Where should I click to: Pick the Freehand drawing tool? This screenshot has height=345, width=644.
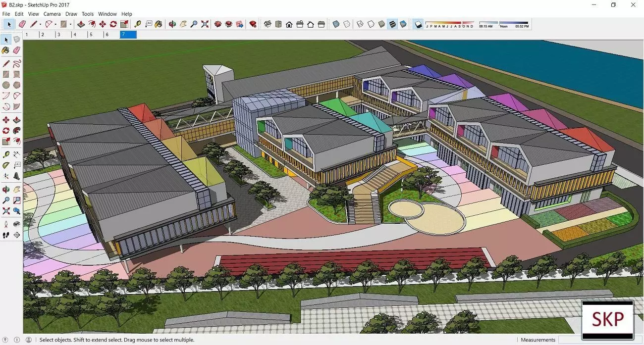tap(17, 63)
